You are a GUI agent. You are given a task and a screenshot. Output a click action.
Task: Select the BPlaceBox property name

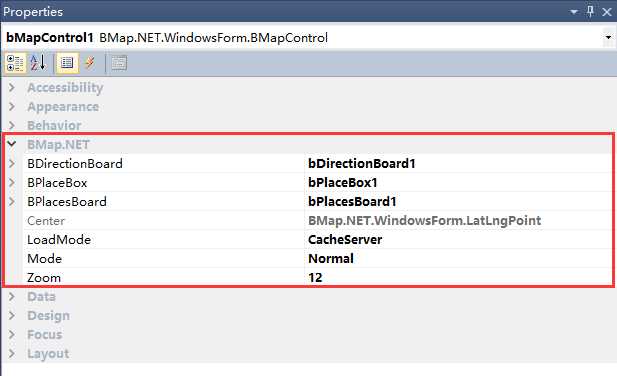[x=57, y=182]
